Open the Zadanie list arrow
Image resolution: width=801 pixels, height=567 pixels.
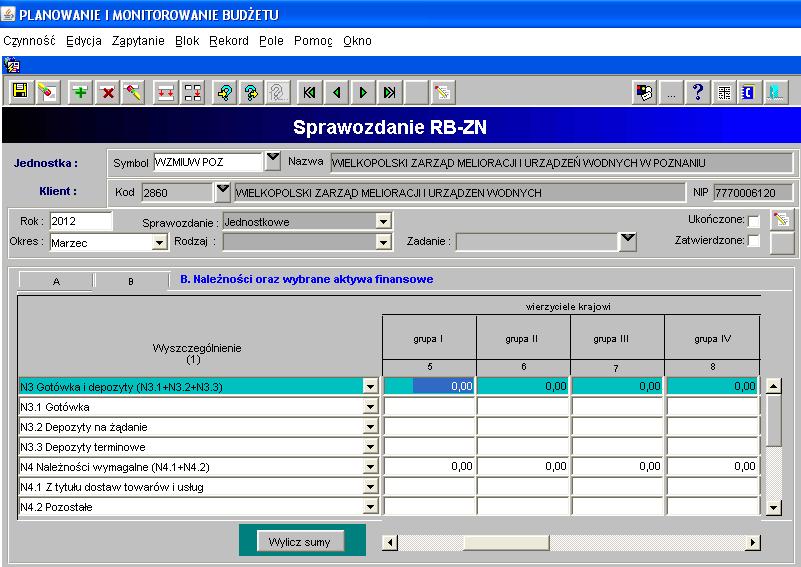(x=628, y=241)
